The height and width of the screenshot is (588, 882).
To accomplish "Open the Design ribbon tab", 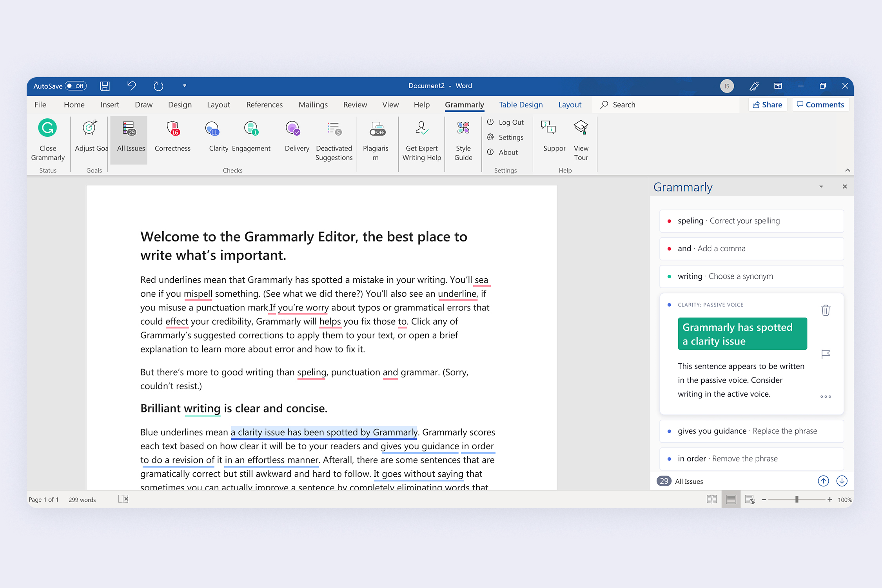I will coord(180,105).
